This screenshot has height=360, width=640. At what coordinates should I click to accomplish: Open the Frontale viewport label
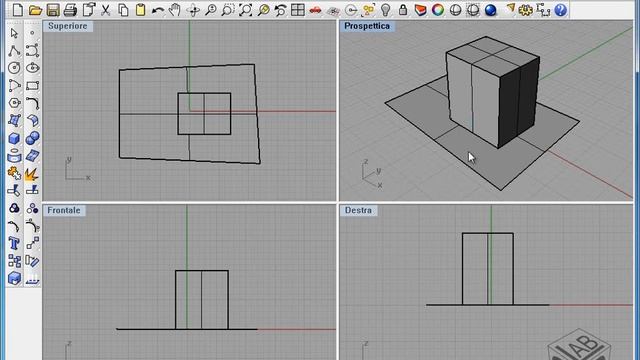(x=64, y=210)
